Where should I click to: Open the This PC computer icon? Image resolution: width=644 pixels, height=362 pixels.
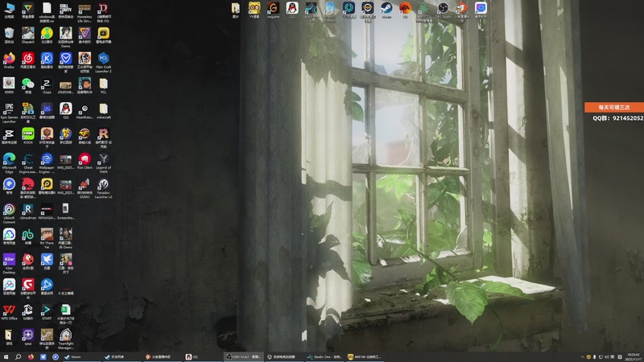(x=9, y=10)
